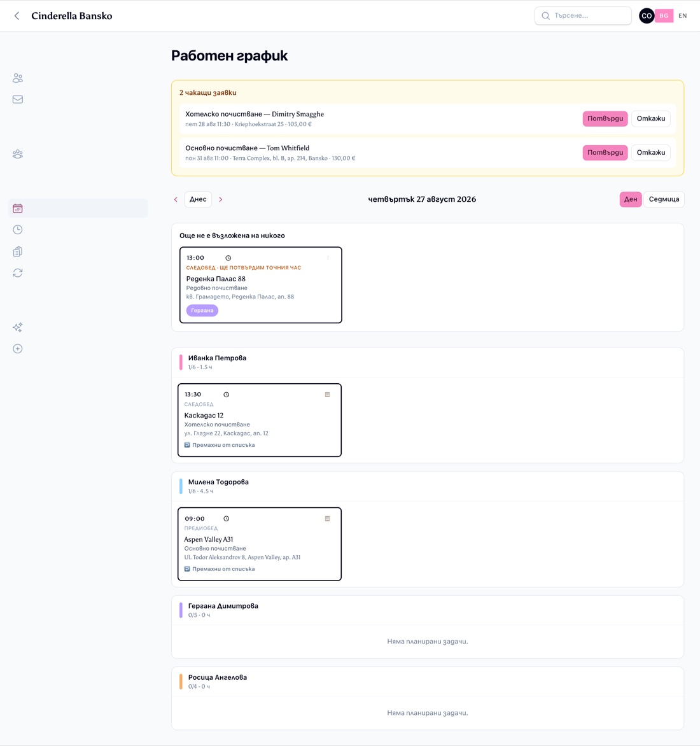Image resolution: width=700 pixels, height=746 pixels.
Task: Decline Dimitry Smagghe request with Откажи
Action: pos(650,118)
